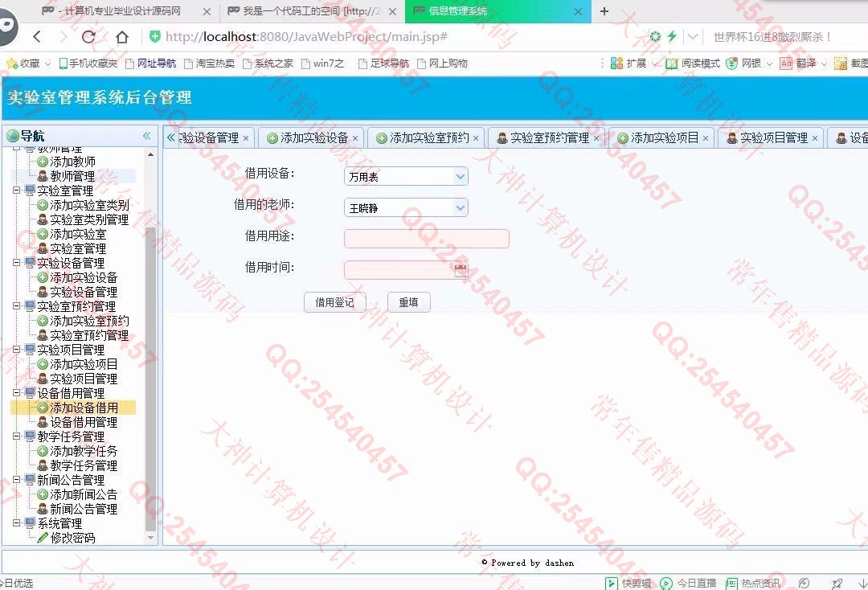Screen dimensions: 868x590
Task: Open 翻译 translate tool
Action: (x=798, y=64)
